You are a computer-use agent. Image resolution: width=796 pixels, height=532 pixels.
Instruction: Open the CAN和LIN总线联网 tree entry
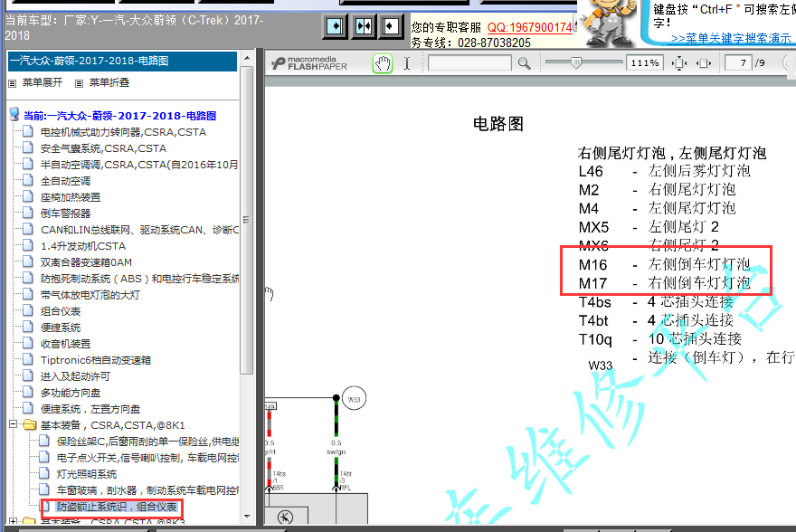click(139, 230)
